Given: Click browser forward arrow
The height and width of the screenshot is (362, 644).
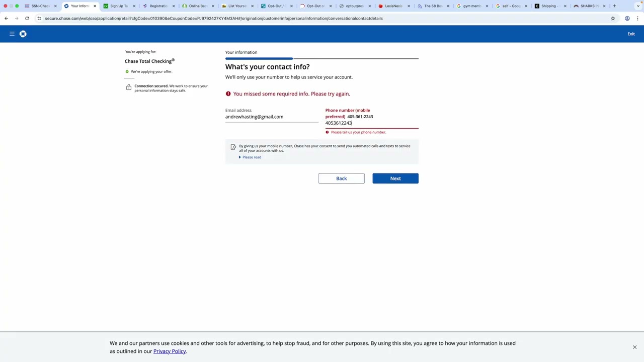Looking at the screenshot, I should [17, 18].
